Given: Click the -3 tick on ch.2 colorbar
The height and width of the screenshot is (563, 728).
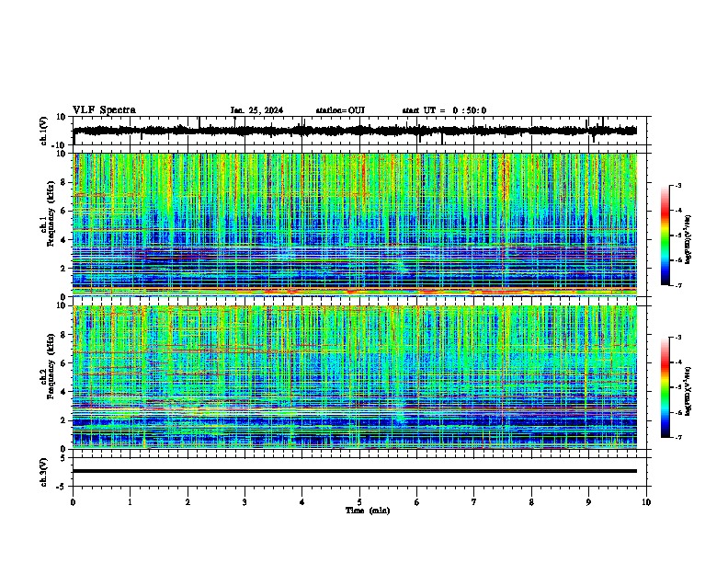Looking at the screenshot, I should pos(677,338).
